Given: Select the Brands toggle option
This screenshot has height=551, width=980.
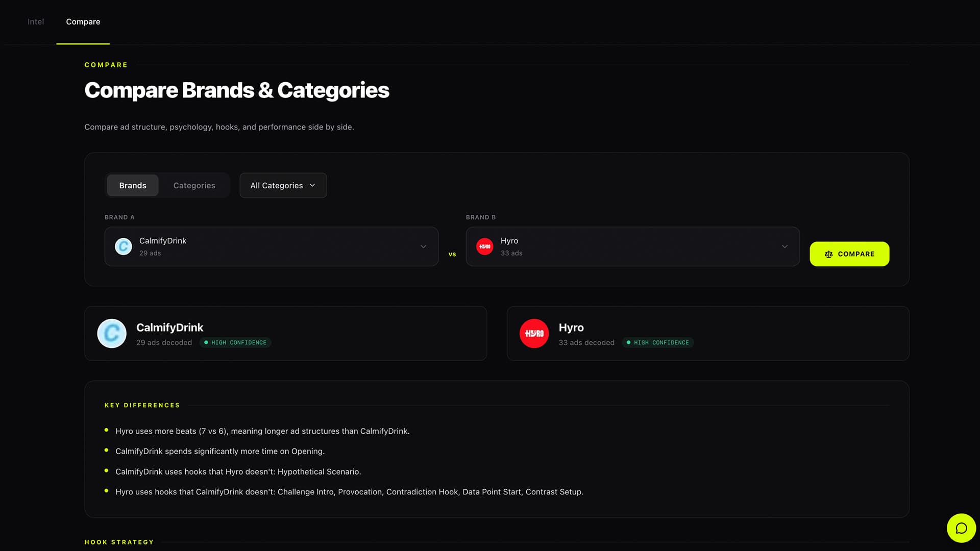Looking at the screenshot, I should coord(133,185).
